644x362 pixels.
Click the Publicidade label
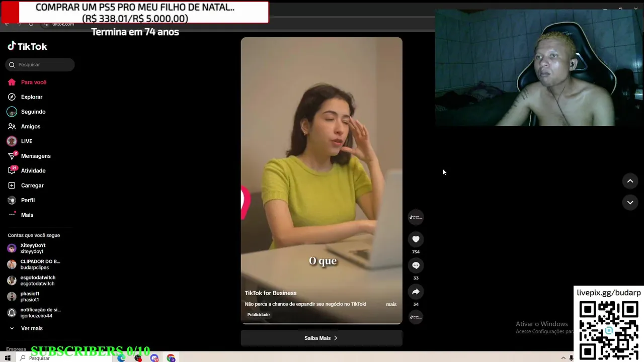coord(259,315)
